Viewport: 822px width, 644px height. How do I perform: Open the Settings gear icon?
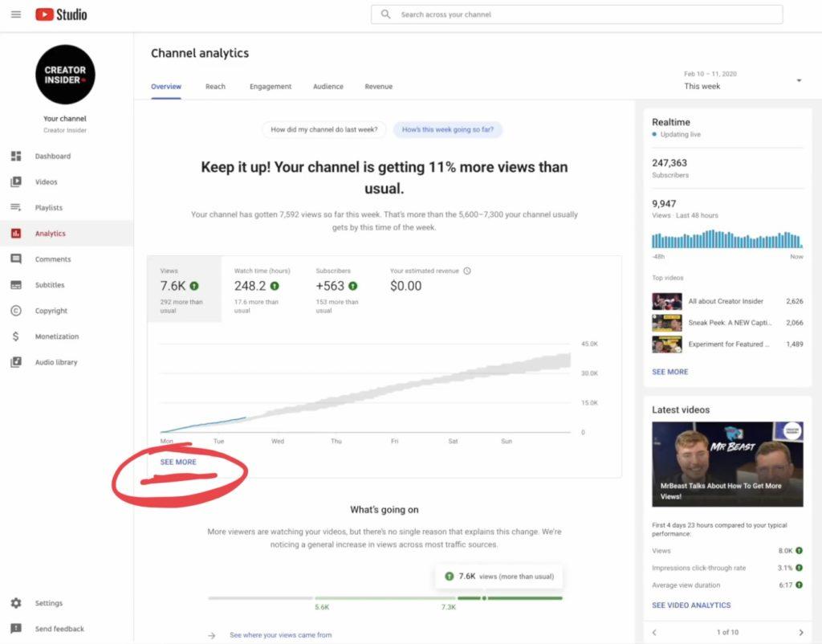[16, 603]
